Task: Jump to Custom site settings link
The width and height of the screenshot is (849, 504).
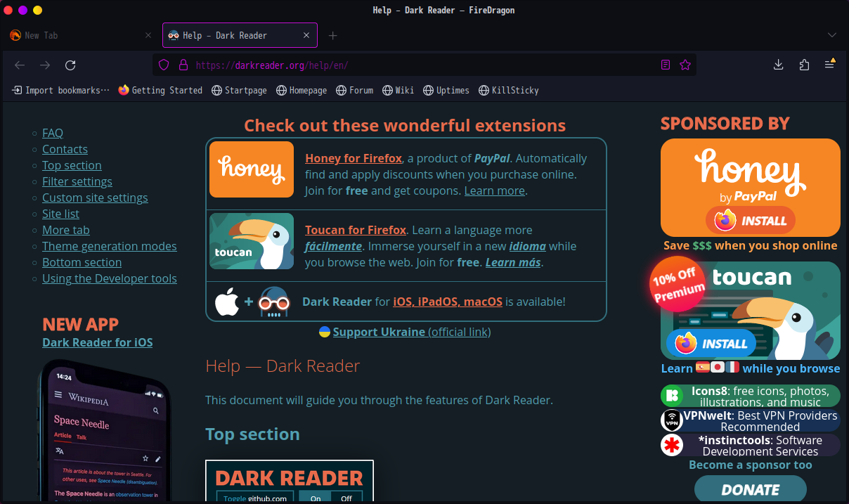Action: (x=95, y=198)
